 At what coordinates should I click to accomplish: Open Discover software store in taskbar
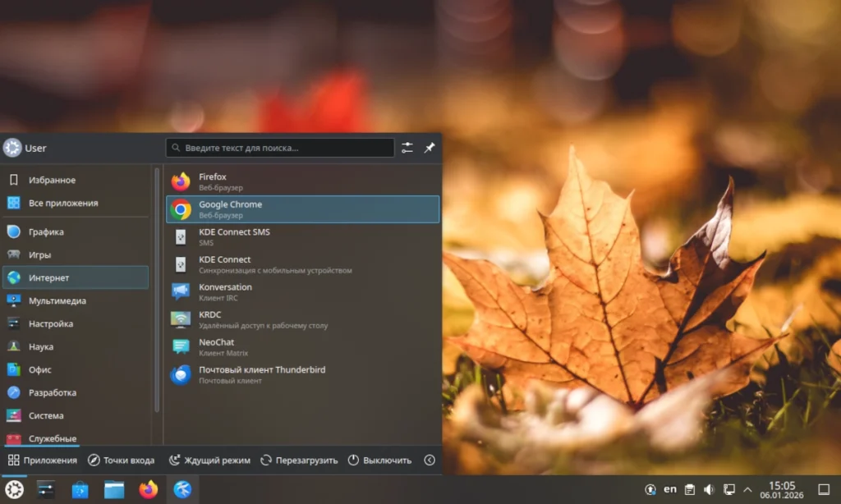[x=80, y=489]
